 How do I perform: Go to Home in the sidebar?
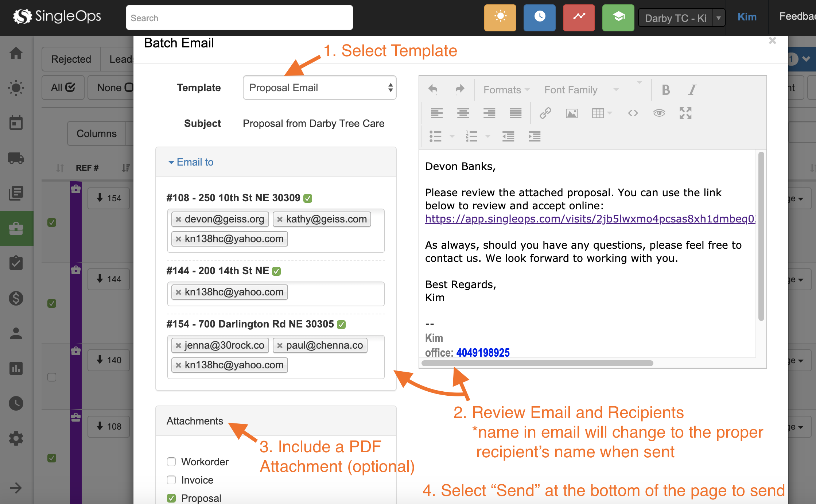tap(16, 53)
